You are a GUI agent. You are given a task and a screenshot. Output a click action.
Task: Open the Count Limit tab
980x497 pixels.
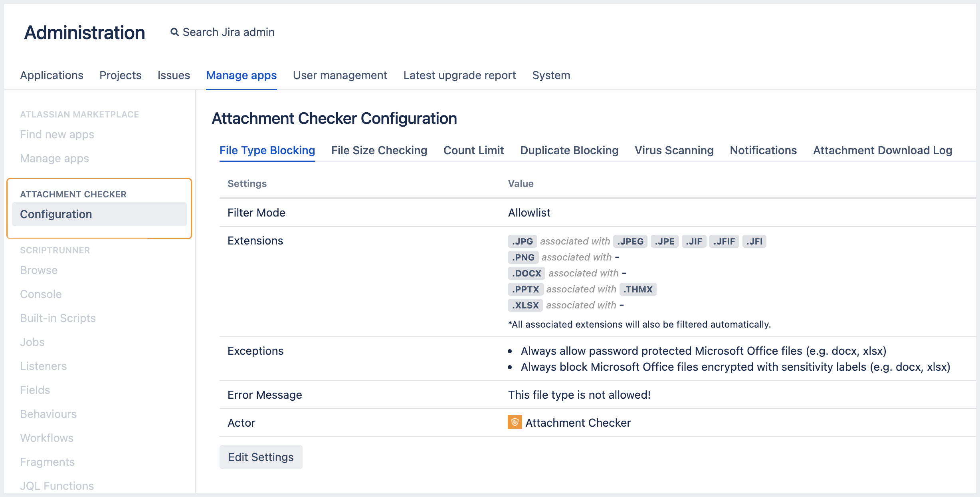click(473, 150)
